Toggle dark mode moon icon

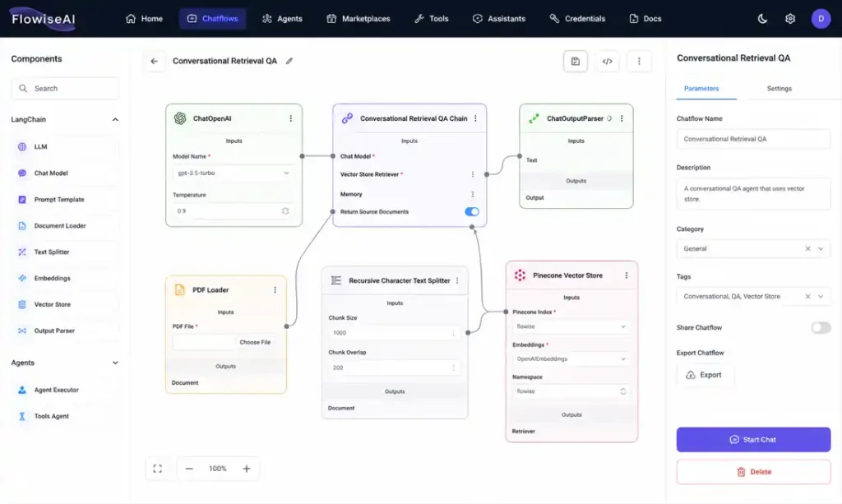pyautogui.click(x=762, y=19)
